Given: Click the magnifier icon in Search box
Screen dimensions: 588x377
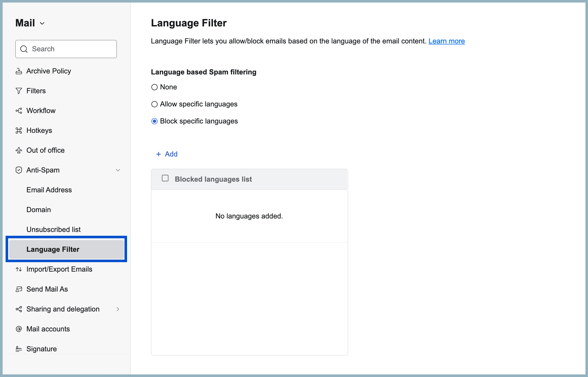Looking at the screenshot, I should click(24, 49).
